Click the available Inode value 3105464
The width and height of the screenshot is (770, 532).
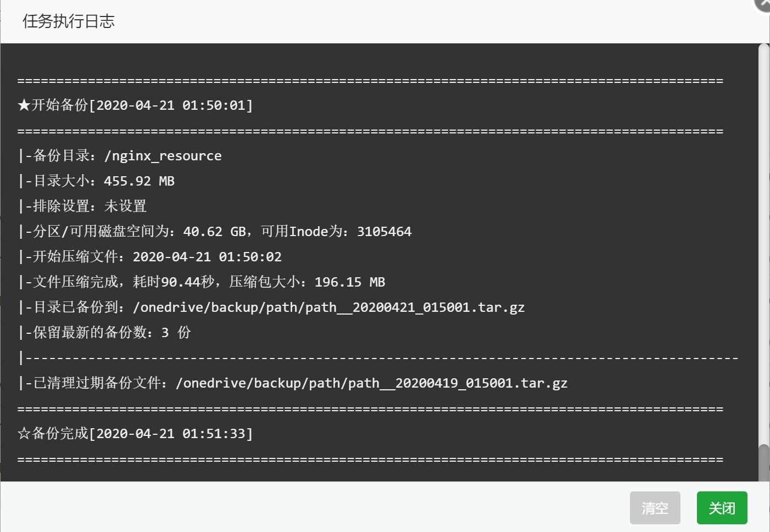[x=384, y=232]
